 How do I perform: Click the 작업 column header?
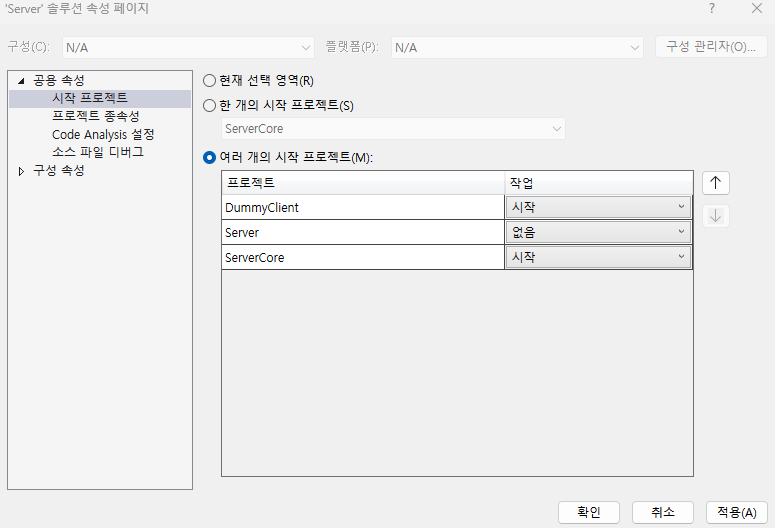tap(599, 183)
